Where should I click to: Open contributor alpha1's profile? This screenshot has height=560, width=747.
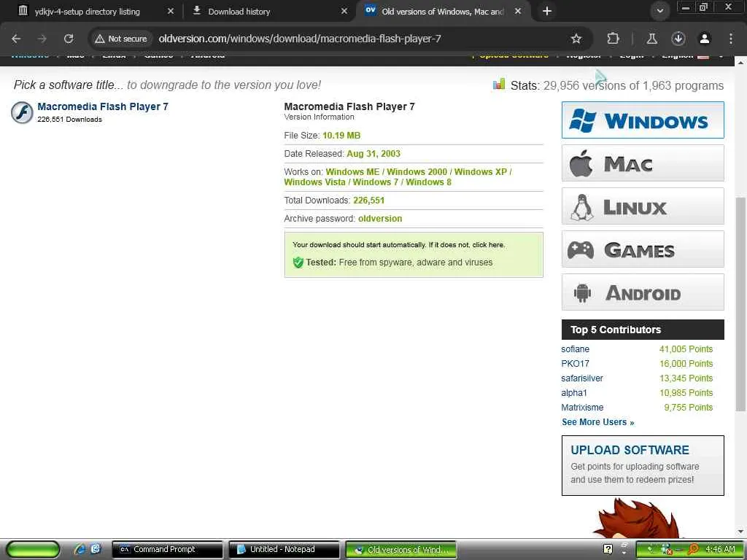pyautogui.click(x=574, y=393)
